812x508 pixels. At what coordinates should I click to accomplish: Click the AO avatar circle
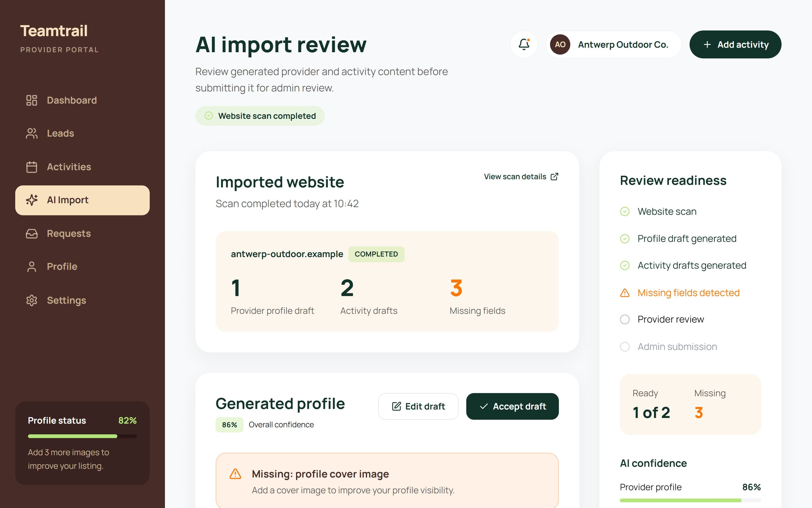point(560,44)
